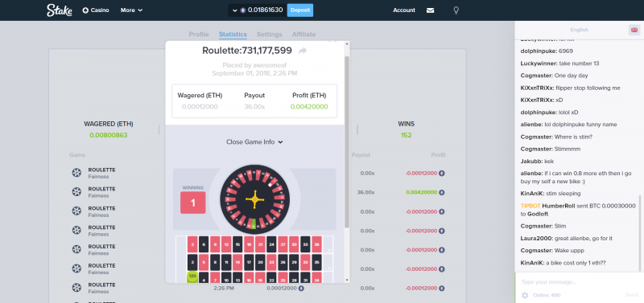Select the green 120 chip on the board
Viewport: 644px width, 303px height.
(192, 277)
